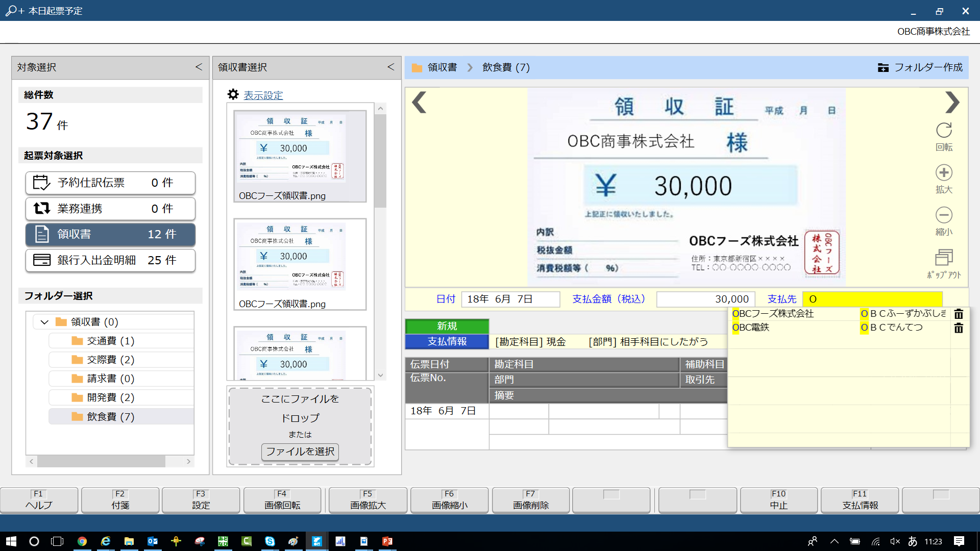Click the rotate (回転) icon
This screenshot has width=980, height=551.
[x=944, y=130]
